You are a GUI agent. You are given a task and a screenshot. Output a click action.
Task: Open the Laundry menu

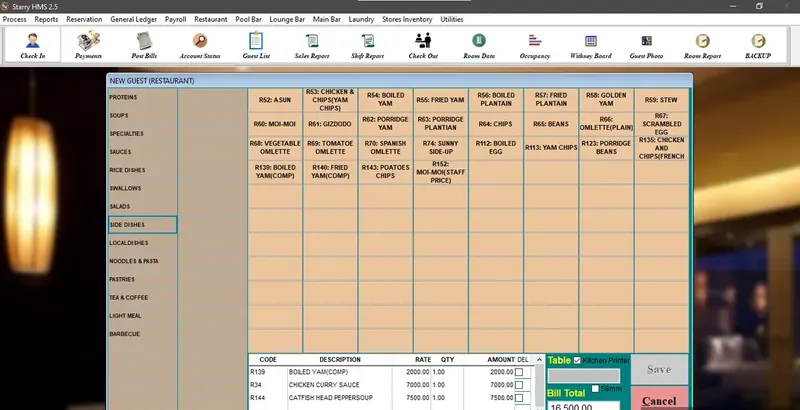tap(361, 19)
